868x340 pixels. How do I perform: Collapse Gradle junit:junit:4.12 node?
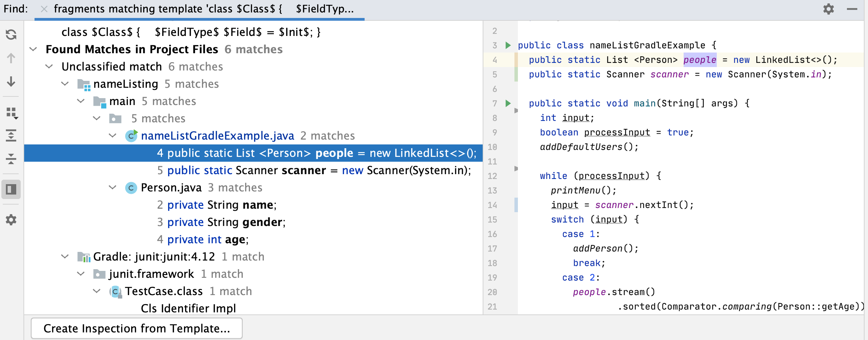click(65, 257)
